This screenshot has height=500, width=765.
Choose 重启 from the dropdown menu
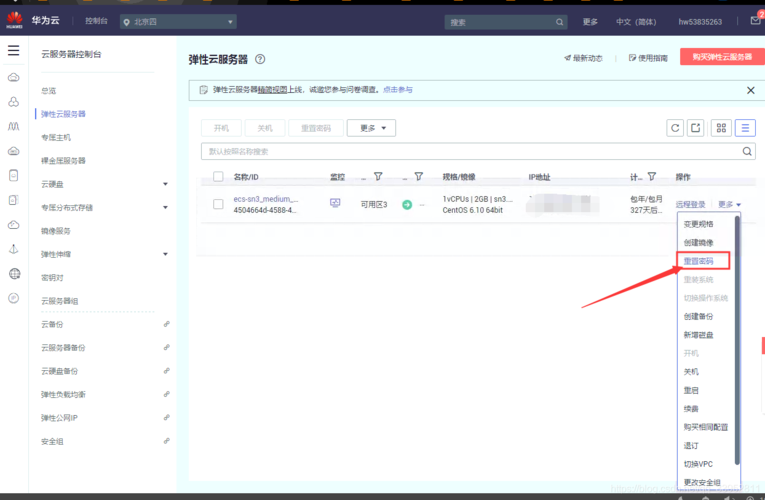(x=691, y=390)
